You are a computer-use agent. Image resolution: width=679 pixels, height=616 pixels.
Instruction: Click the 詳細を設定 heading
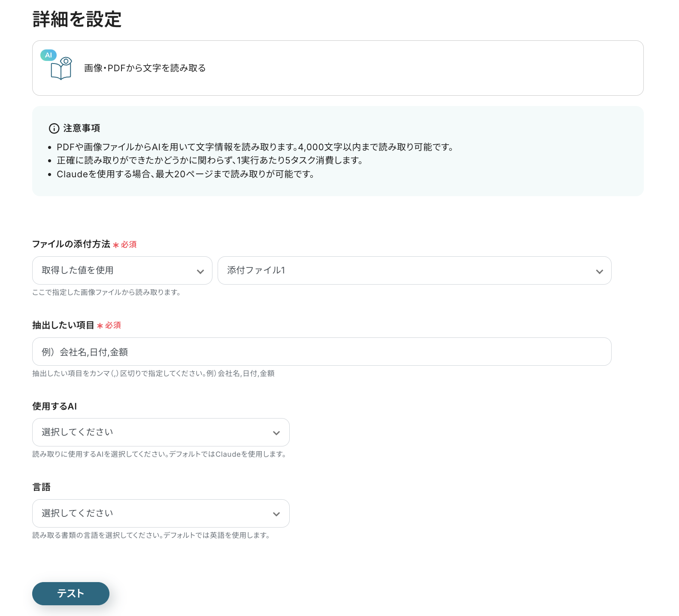point(77,20)
